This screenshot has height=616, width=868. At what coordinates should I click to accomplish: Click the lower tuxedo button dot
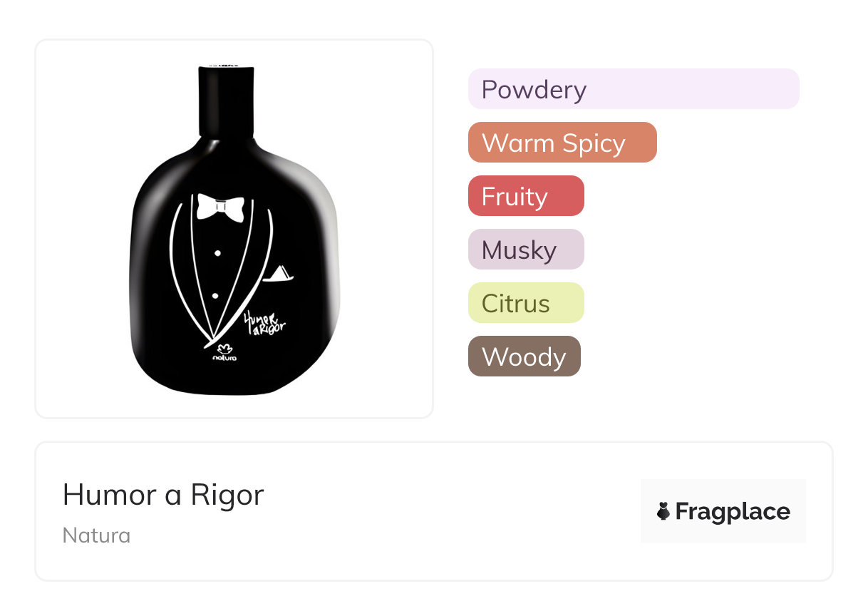point(215,296)
